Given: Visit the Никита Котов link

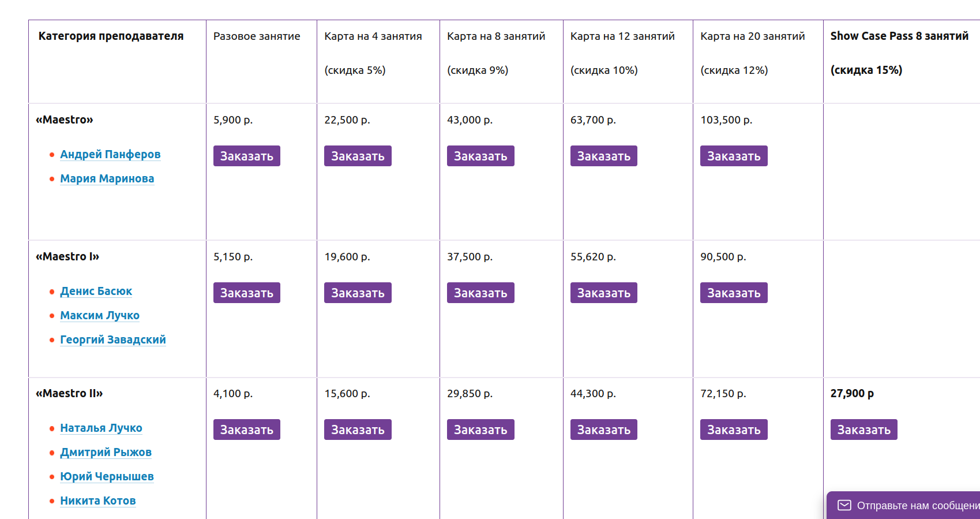Looking at the screenshot, I should (x=97, y=501).
